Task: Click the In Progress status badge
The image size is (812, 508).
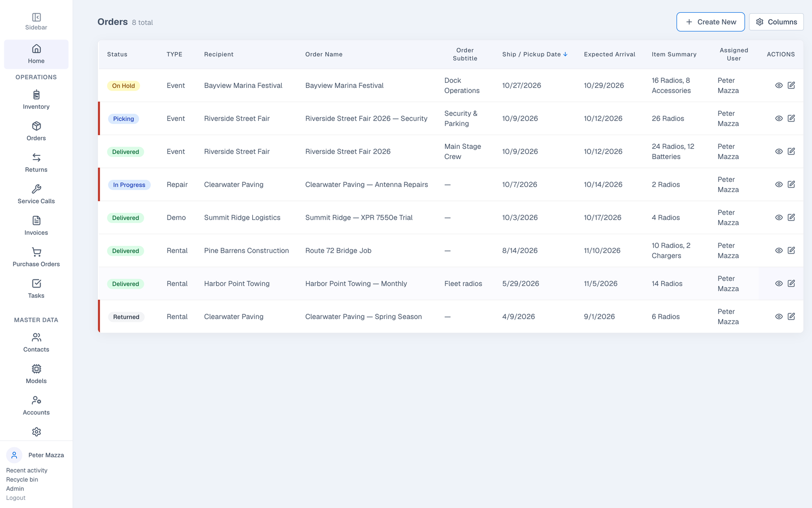Action: (129, 185)
